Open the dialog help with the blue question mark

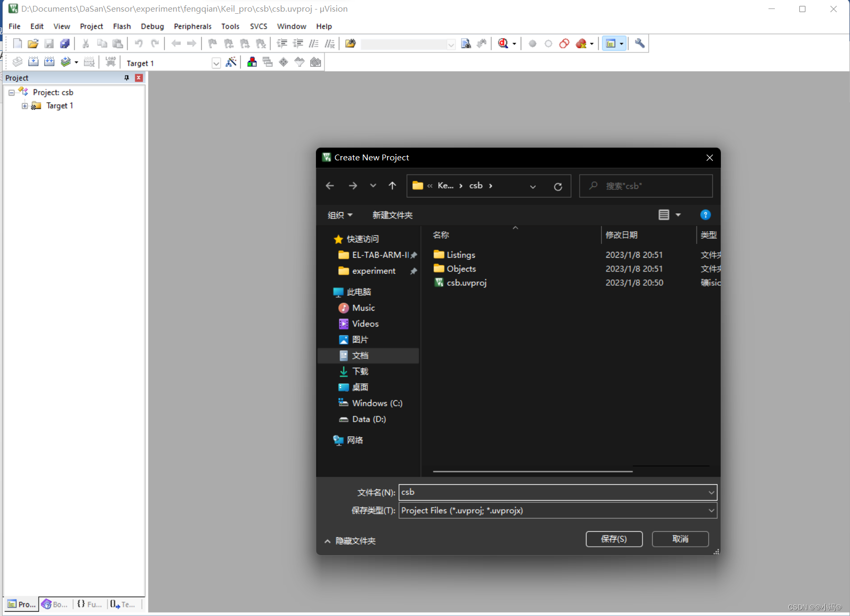click(x=706, y=214)
